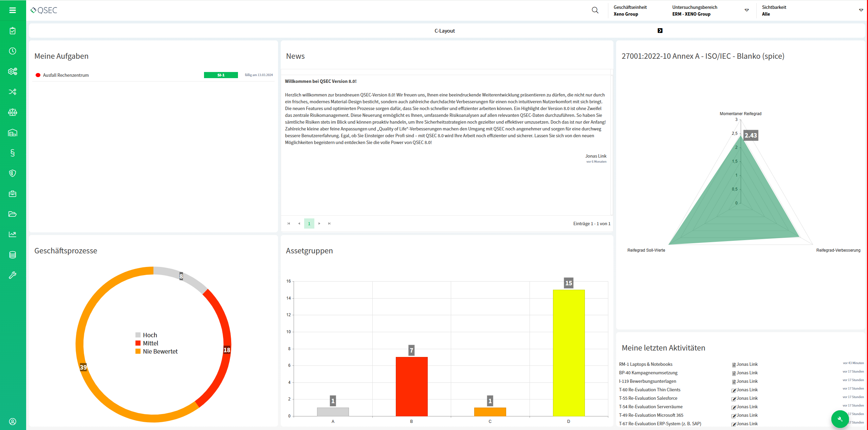Expand the C-Layout arrow

tap(660, 31)
